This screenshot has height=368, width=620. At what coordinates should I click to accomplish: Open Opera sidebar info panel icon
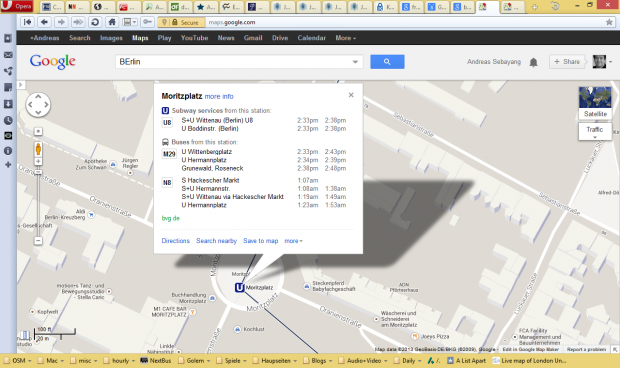[x=8, y=151]
